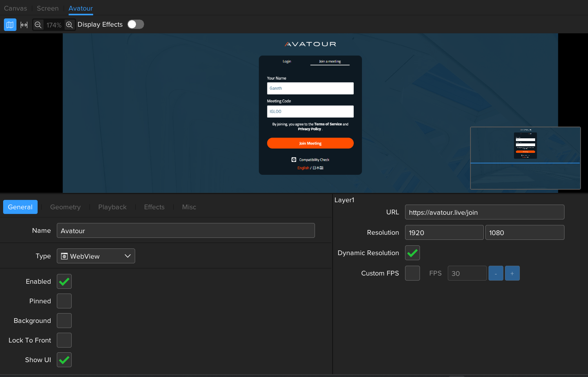Enable the Custom FPS checkbox
Screen dimensions: 588x377
click(x=412, y=273)
